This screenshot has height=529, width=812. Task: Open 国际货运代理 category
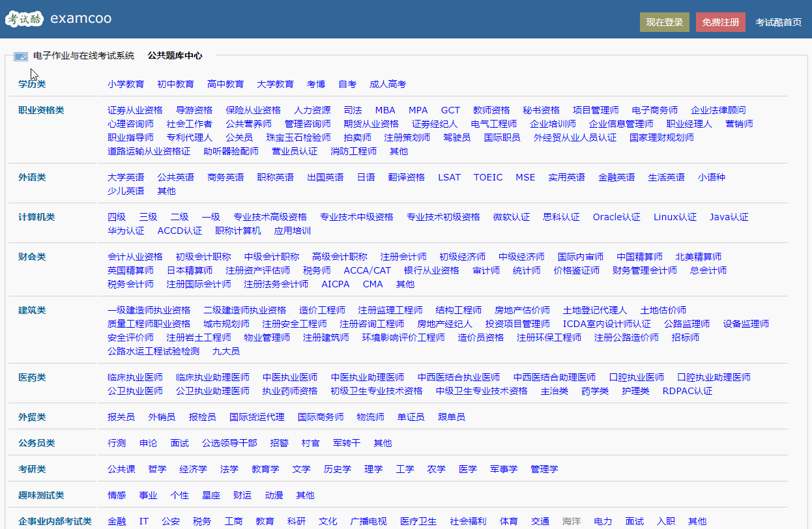[x=257, y=417]
